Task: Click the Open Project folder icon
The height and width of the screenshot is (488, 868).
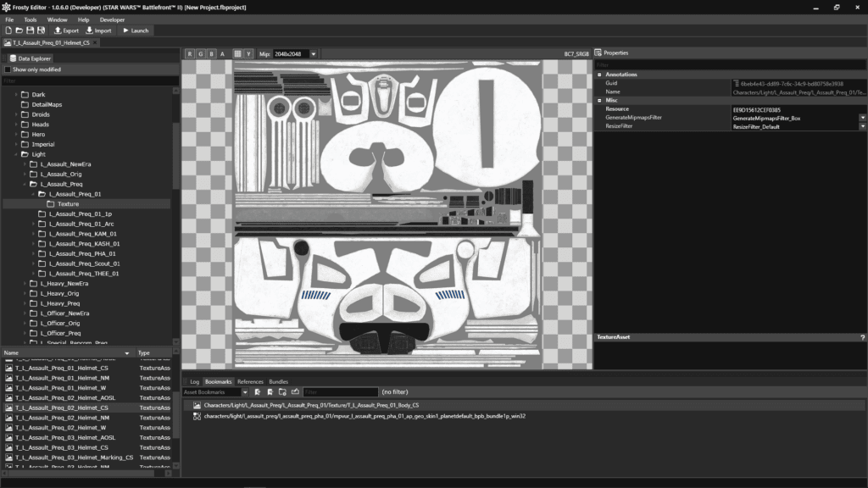Action: pyautogui.click(x=19, y=30)
